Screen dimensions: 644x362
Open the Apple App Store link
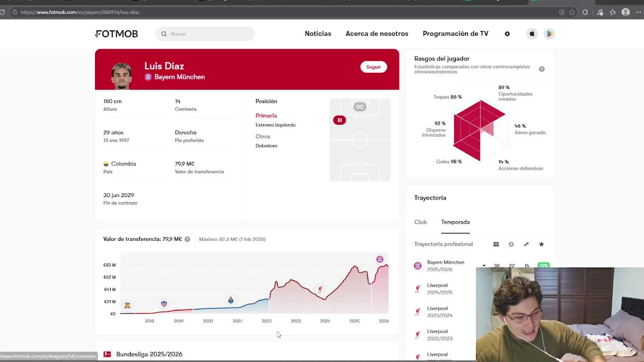click(x=532, y=34)
